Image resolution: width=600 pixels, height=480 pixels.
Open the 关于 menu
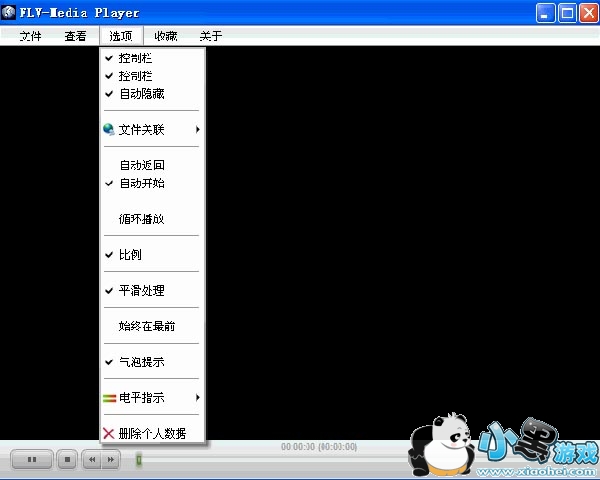[211, 36]
